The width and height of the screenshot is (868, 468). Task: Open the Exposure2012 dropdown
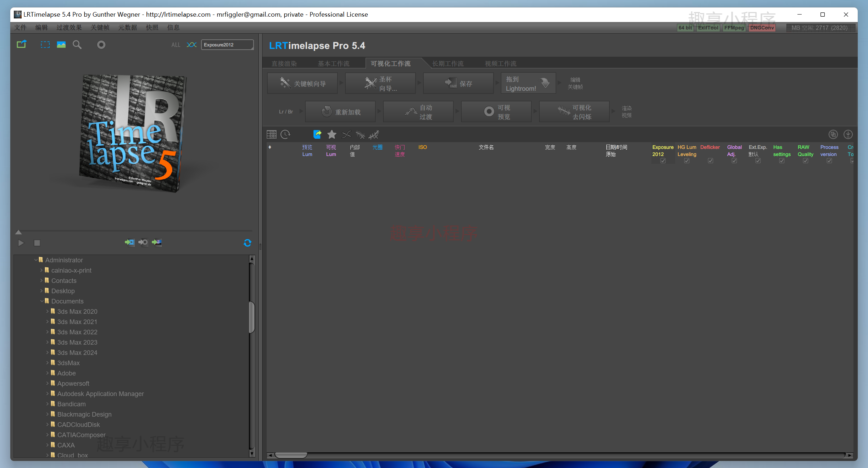tap(227, 45)
